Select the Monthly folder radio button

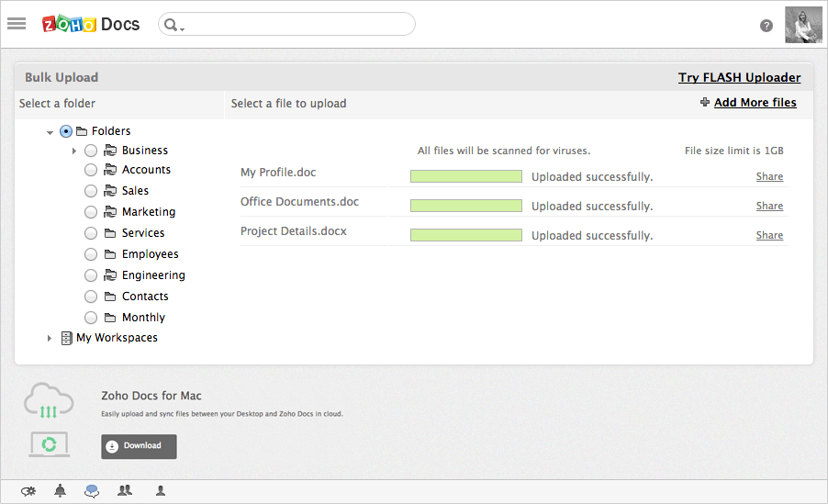(91, 318)
